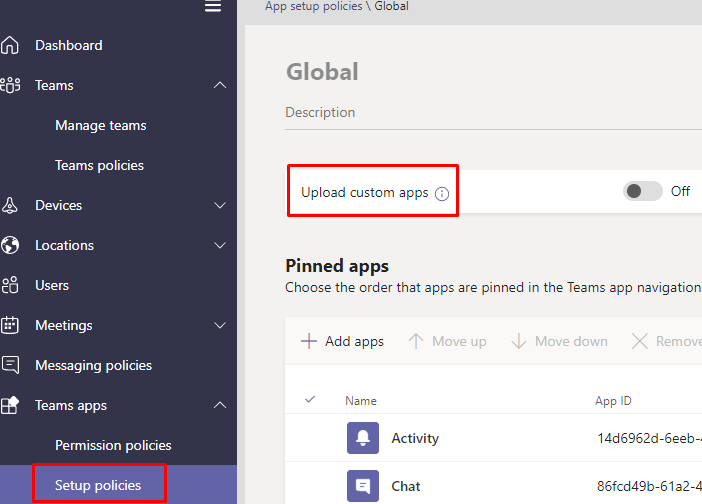Expand the Devices section chevron
Viewport: 702px width, 504px height.
tap(220, 205)
